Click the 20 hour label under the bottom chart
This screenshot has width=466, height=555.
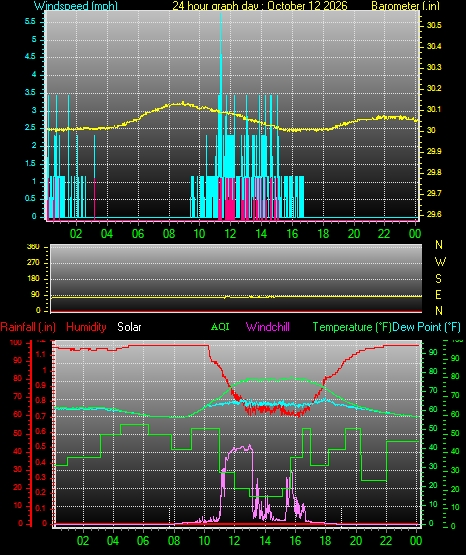click(356, 541)
